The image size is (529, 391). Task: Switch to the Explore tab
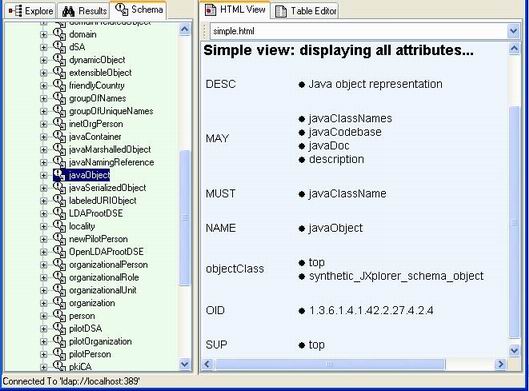click(x=30, y=11)
